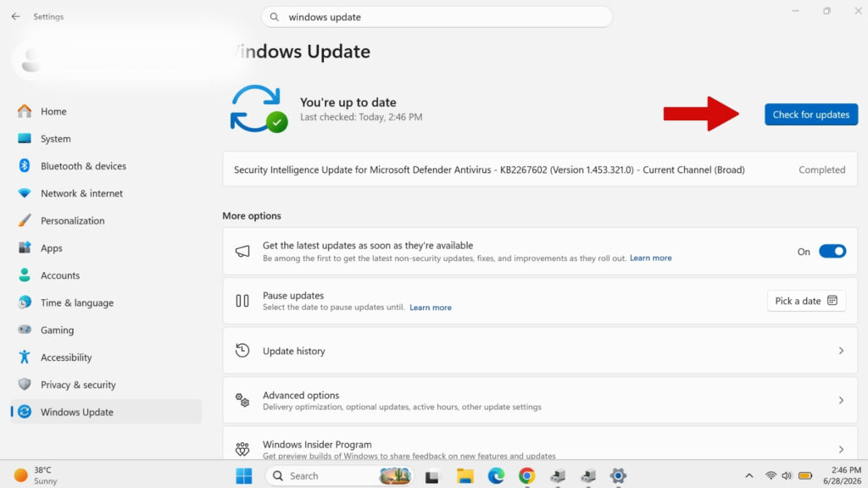Screen dimensions: 868x488
Task: Click Check for updates button
Action: (811, 114)
